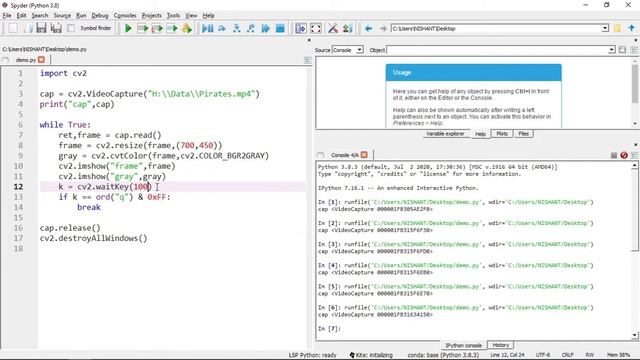640x360 pixels.
Task: Open the File menu
Action: point(7,16)
